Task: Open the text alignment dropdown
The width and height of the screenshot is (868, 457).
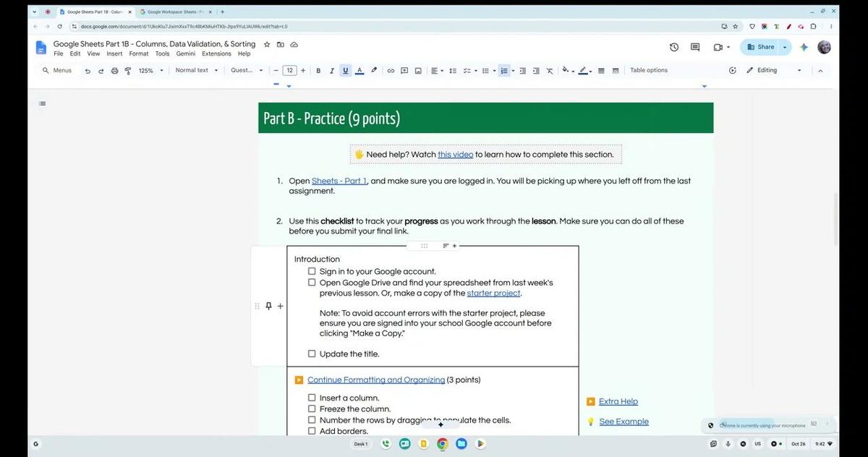Action: click(x=438, y=71)
